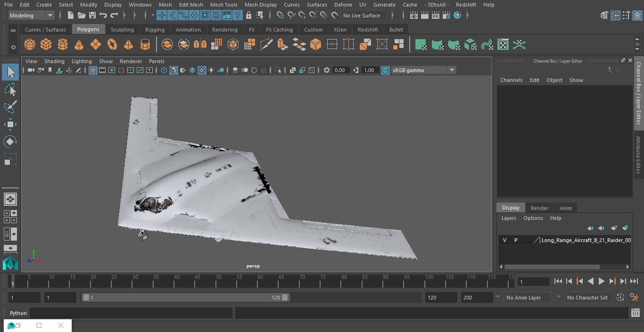Image resolution: width=644 pixels, height=332 pixels.
Task: Create a polygon pipe from the shelf
Action: pyautogui.click(x=145, y=45)
